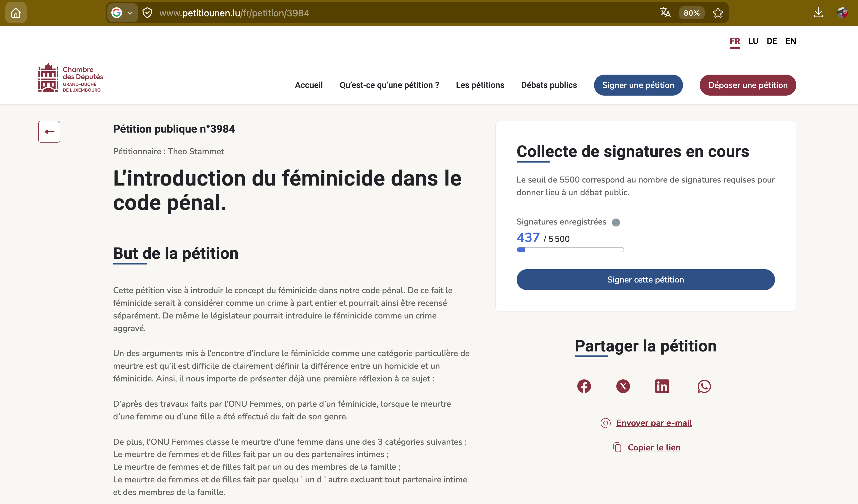Click the 80% zoom level indicator

pyautogui.click(x=692, y=13)
